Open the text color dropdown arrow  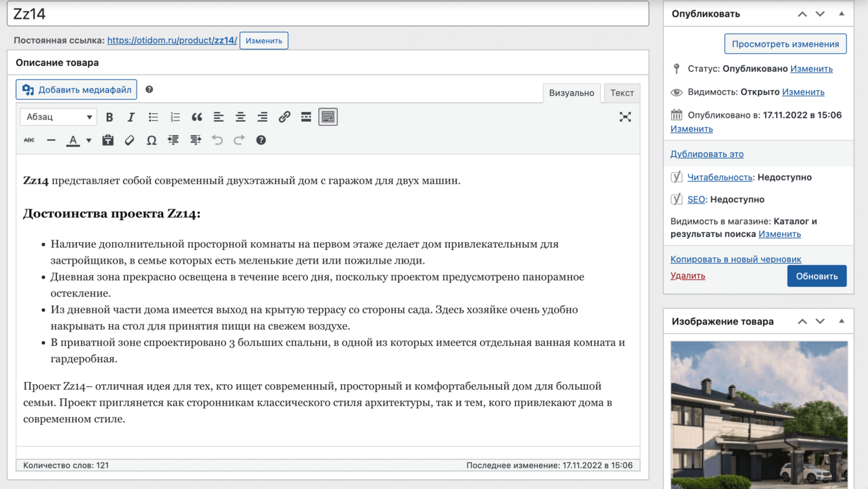pyautogui.click(x=89, y=141)
